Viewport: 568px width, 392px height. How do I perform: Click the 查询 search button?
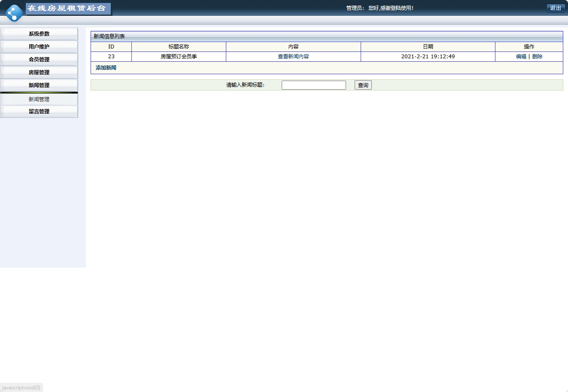[363, 85]
